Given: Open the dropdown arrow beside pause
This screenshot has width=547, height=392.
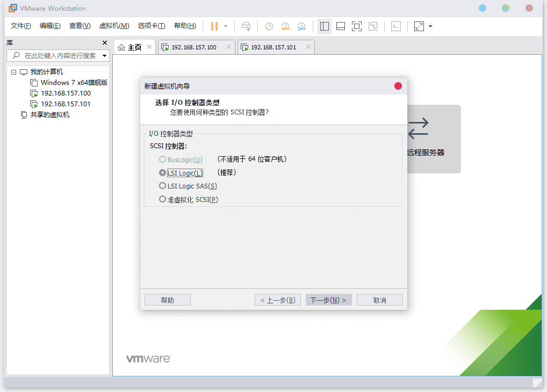Looking at the screenshot, I should tap(226, 26).
